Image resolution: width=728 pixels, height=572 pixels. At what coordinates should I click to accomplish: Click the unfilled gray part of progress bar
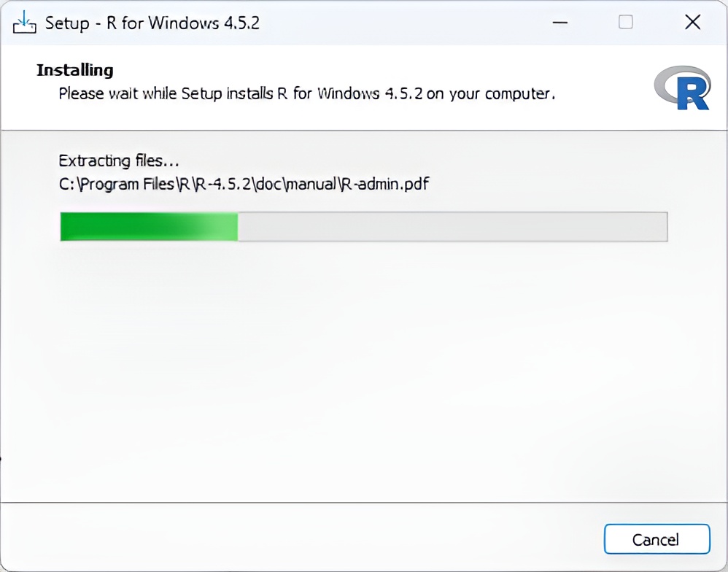452,227
